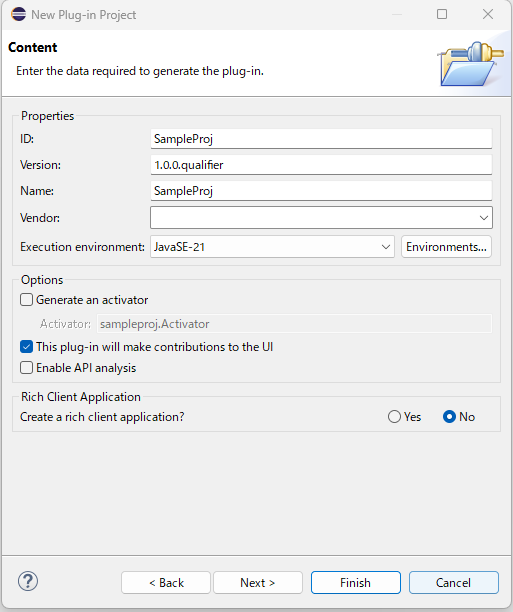Click the ID field containing SampleProj
513x612 pixels.
click(x=321, y=139)
